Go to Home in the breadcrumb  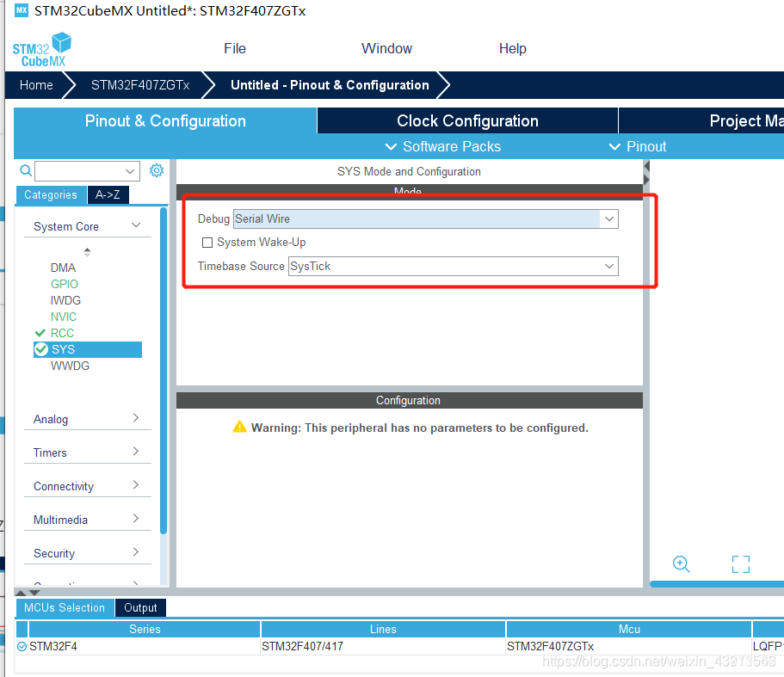click(36, 85)
